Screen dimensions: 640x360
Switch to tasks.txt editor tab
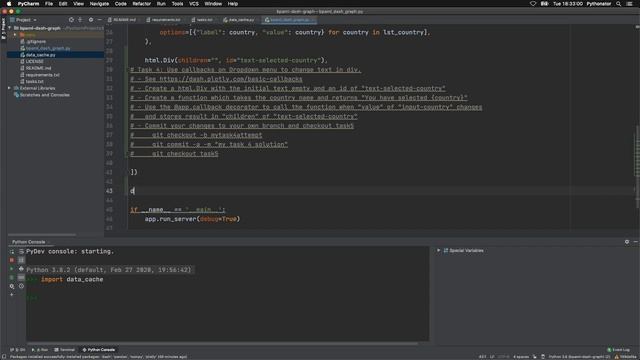[x=202, y=20]
